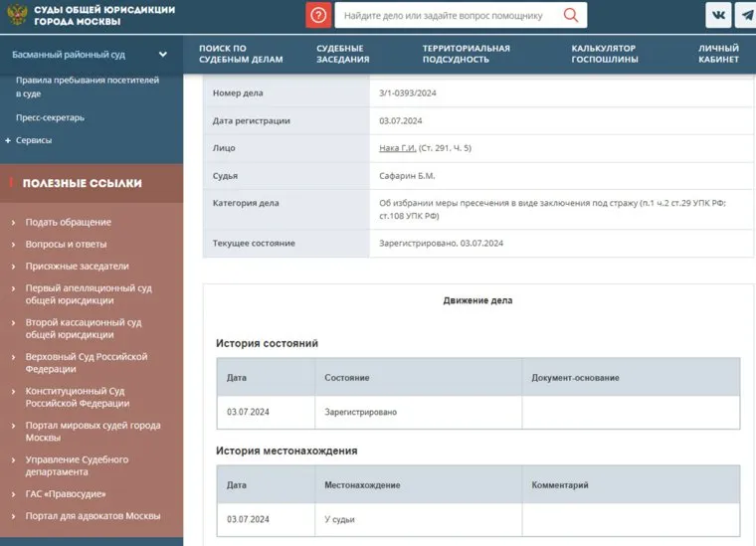
Task: Go to Личный кабинет
Action: pos(718,54)
